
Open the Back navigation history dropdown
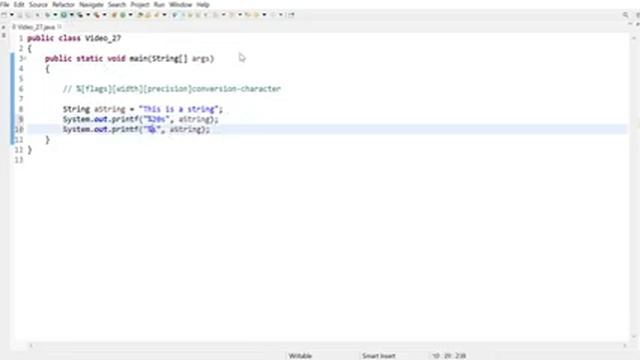point(264,15)
